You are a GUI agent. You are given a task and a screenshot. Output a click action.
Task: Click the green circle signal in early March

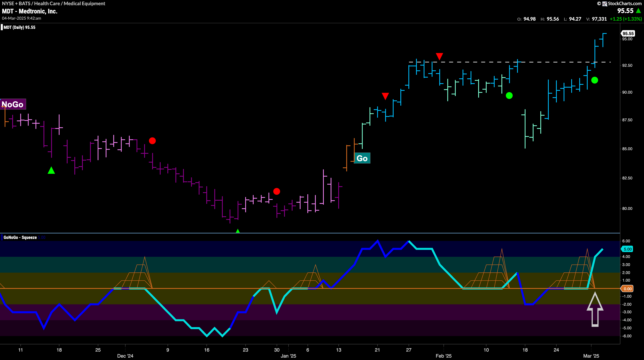point(594,80)
